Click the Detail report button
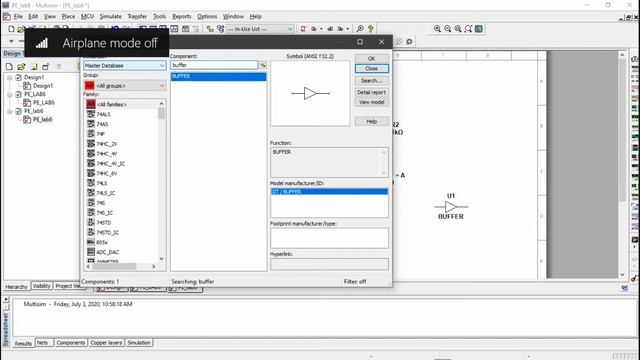Image resolution: width=640 pixels, height=360 pixels. click(371, 92)
